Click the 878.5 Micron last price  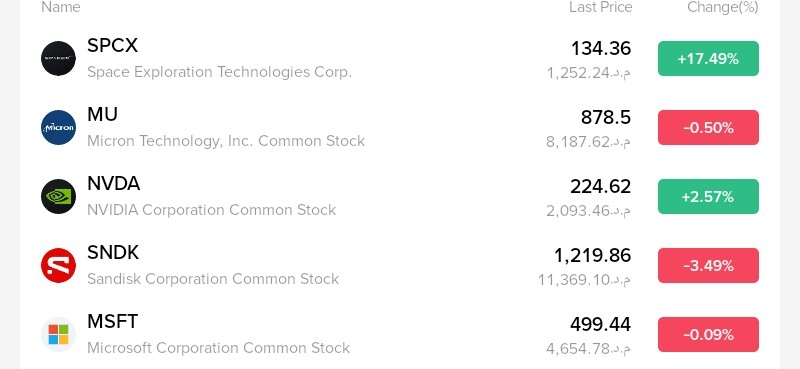pyautogui.click(x=606, y=117)
